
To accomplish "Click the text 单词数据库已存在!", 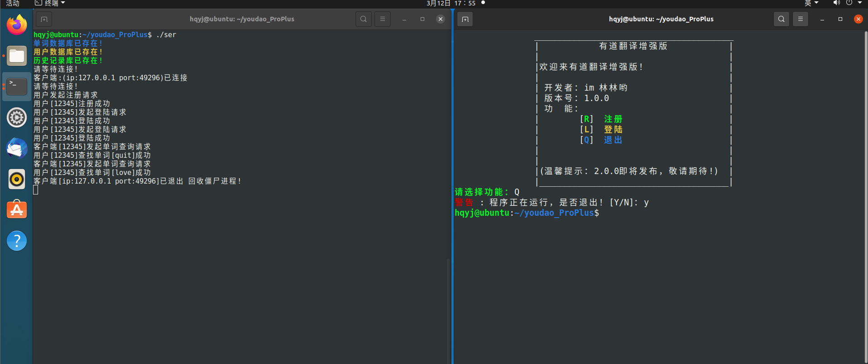I will (68, 43).
